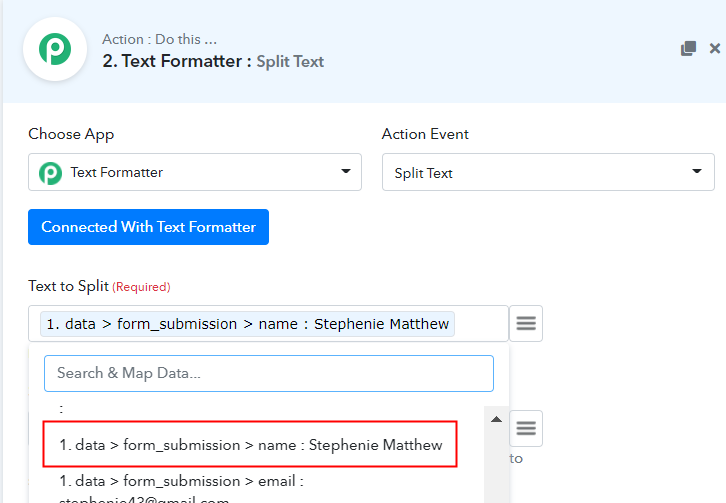Image resolution: width=726 pixels, height=503 pixels.
Task: Close the Text Formatter action step
Action: point(715,48)
